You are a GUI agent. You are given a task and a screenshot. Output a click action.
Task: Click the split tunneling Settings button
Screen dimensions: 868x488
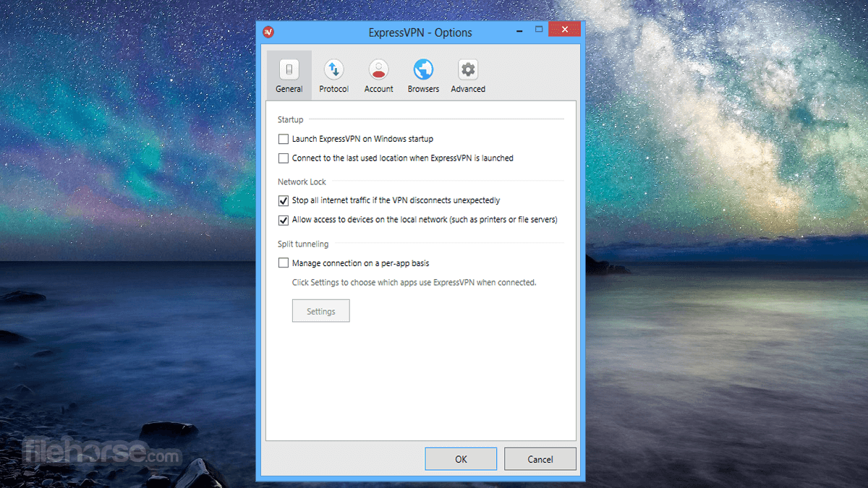point(320,311)
